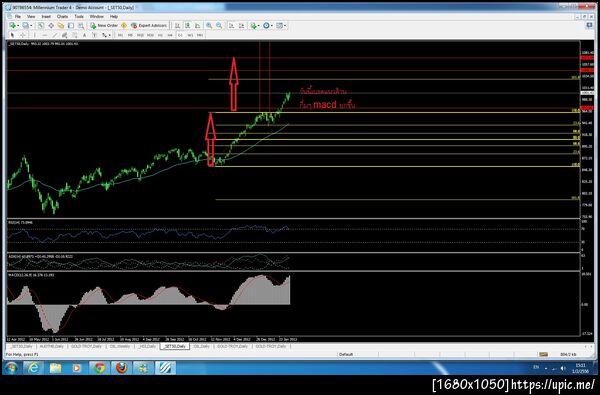600x395 pixels.
Task: Toggle the Expert Advisors button
Action: click(149, 26)
